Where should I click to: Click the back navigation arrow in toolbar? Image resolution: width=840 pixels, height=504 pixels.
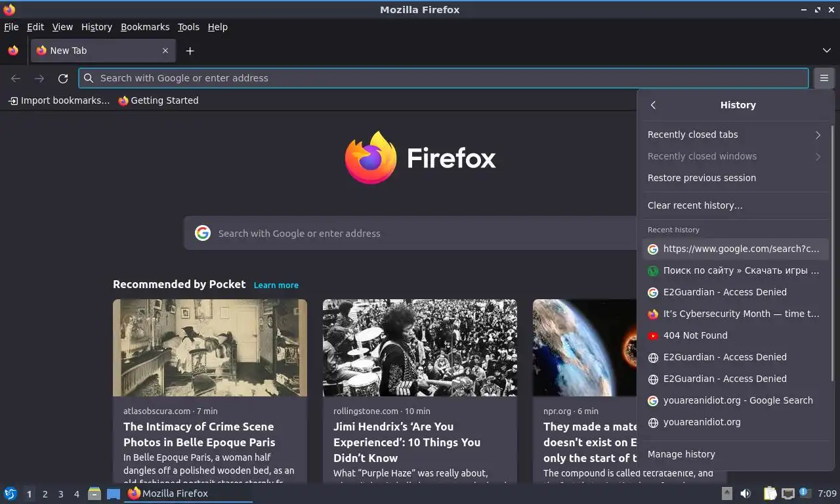tap(16, 78)
